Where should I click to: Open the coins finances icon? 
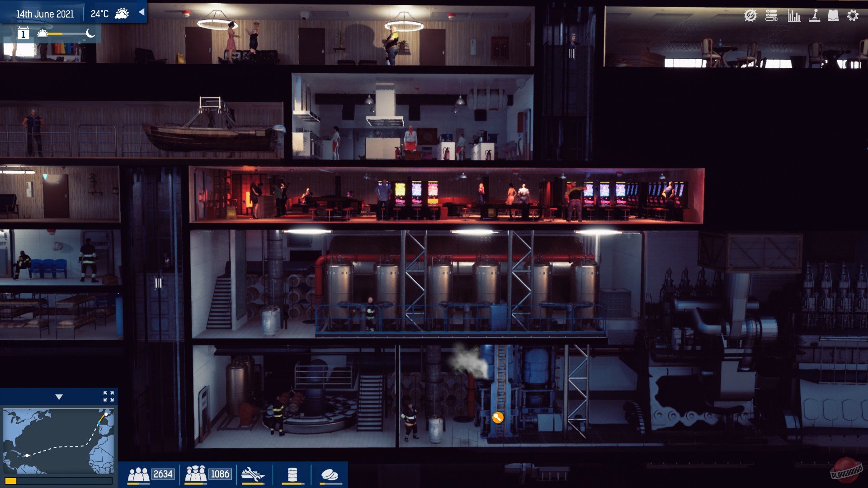pyautogui.click(x=329, y=474)
